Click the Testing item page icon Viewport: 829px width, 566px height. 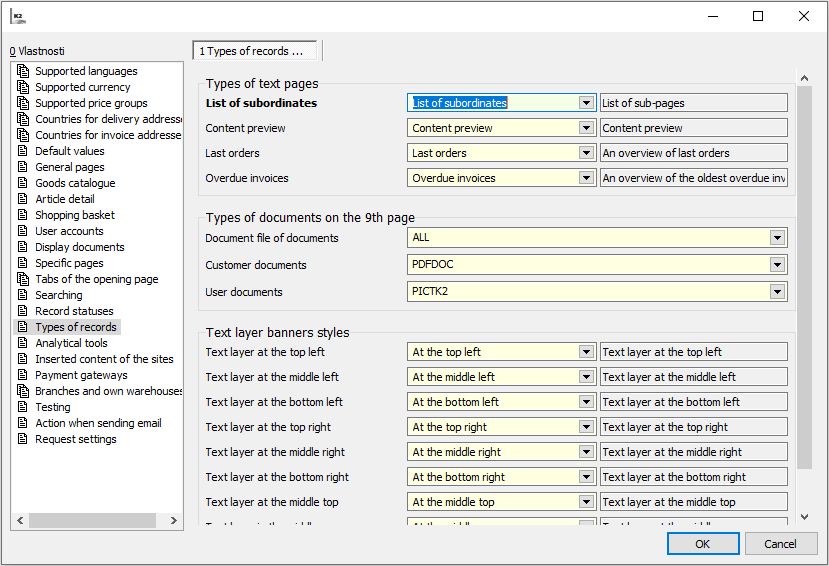24,407
